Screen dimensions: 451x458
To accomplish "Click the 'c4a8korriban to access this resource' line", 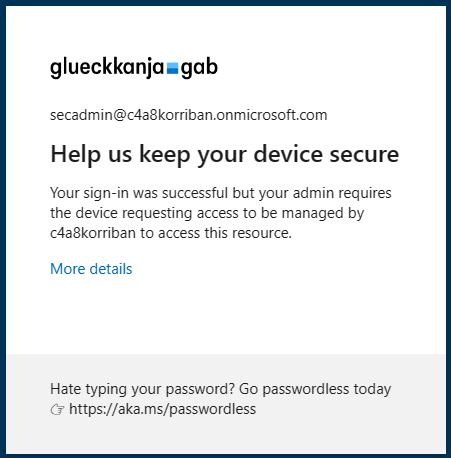I will tap(171, 233).
